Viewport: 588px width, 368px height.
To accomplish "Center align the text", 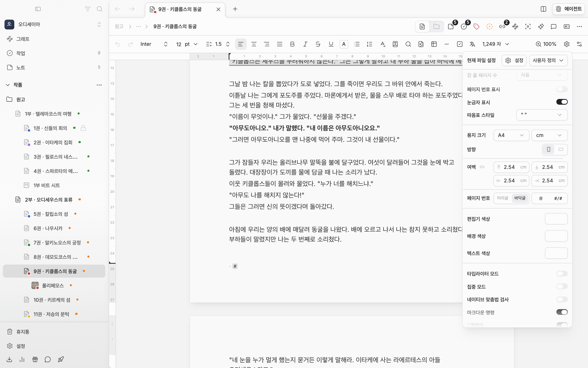I will pyautogui.click(x=254, y=44).
